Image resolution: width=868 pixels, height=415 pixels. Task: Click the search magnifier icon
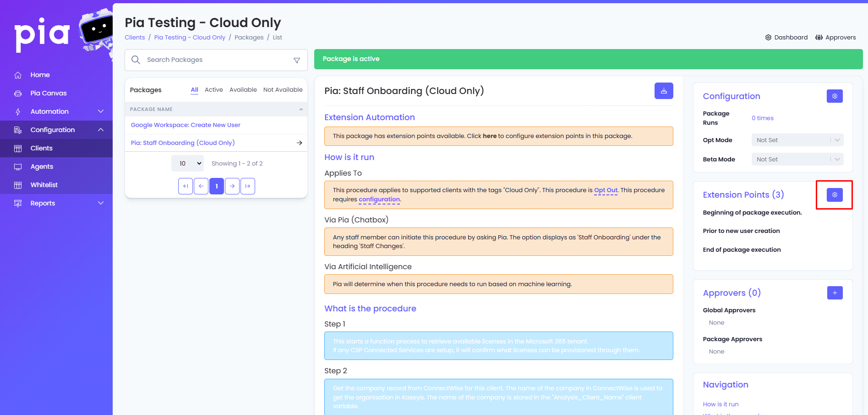(136, 60)
